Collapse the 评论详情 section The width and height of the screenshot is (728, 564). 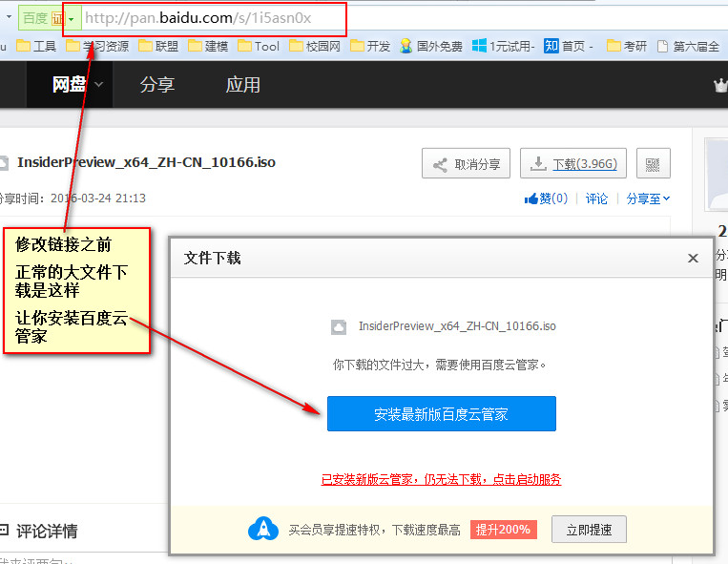pyautogui.click(x=4, y=530)
